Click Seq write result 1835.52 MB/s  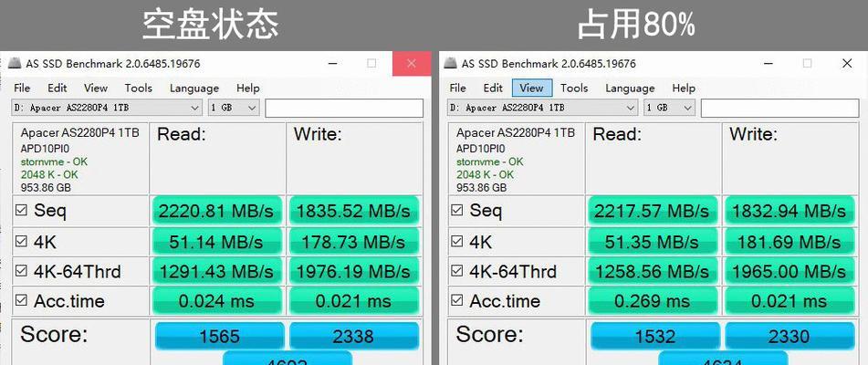tap(353, 211)
